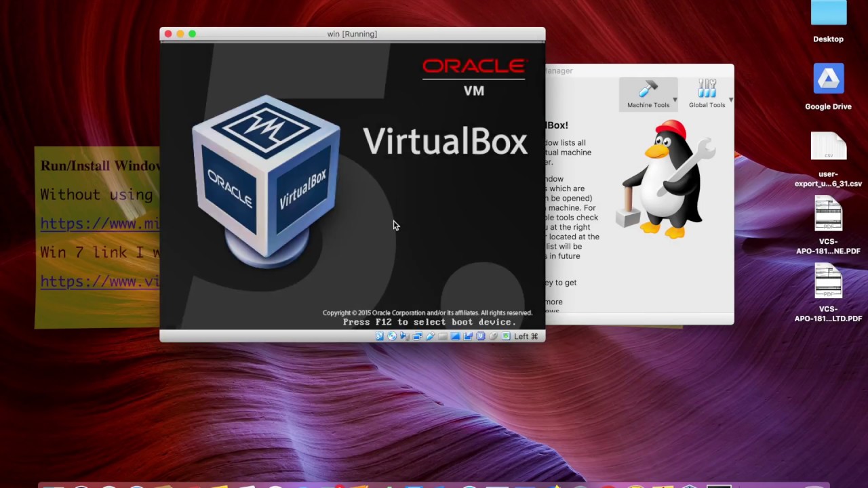Click the video capture indicator in VM status bar

click(x=468, y=336)
